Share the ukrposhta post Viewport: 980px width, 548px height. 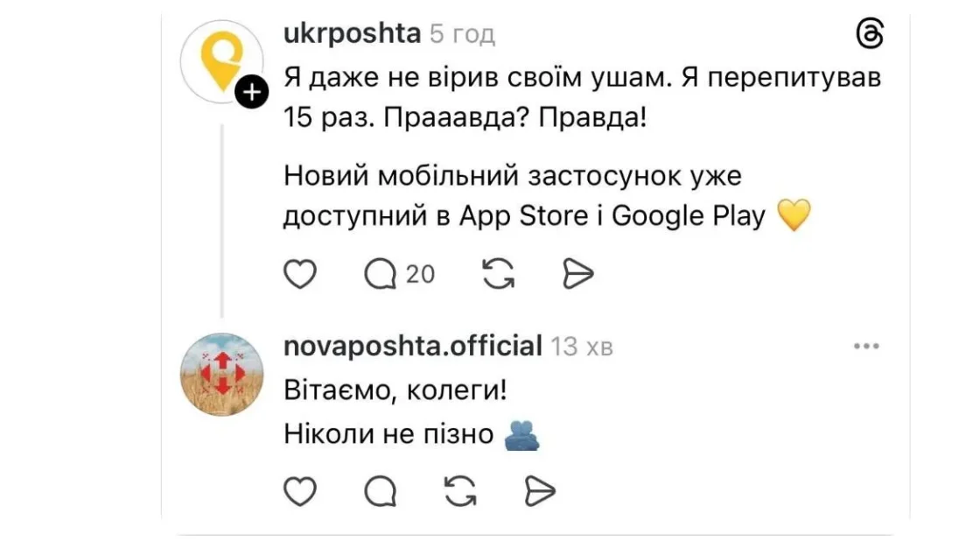(x=577, y=275)
